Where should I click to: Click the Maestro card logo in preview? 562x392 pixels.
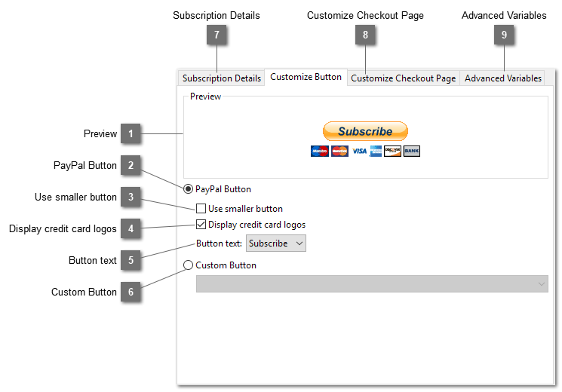320,152
